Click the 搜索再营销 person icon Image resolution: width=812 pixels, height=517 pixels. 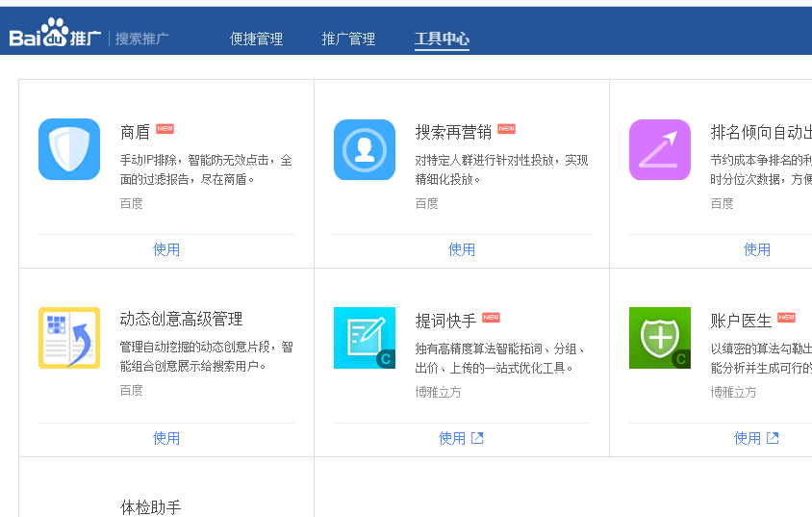[365, 150]
